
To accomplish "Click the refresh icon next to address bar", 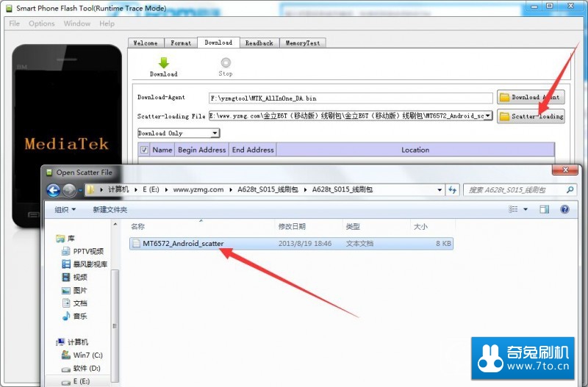I will tap(453, 190).
